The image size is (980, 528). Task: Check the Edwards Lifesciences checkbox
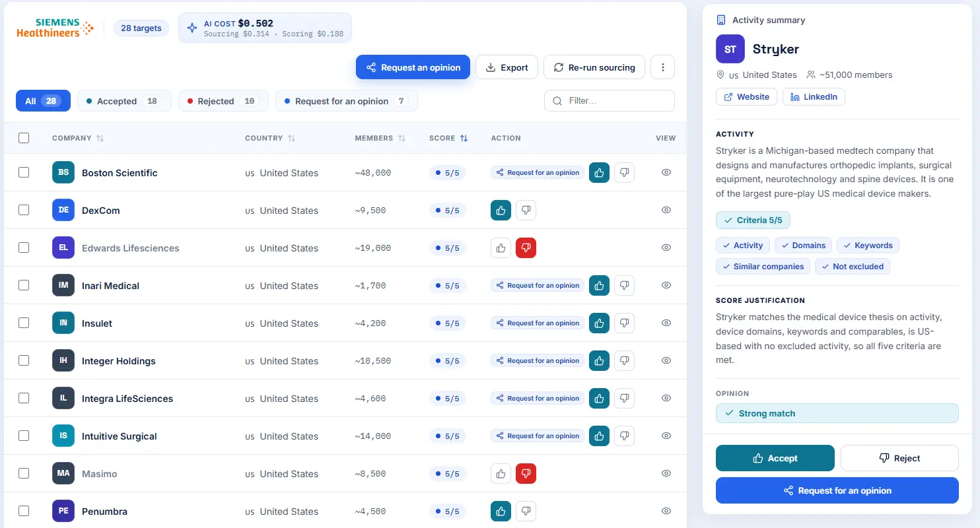pyautogui.click(x=24, y=247)
